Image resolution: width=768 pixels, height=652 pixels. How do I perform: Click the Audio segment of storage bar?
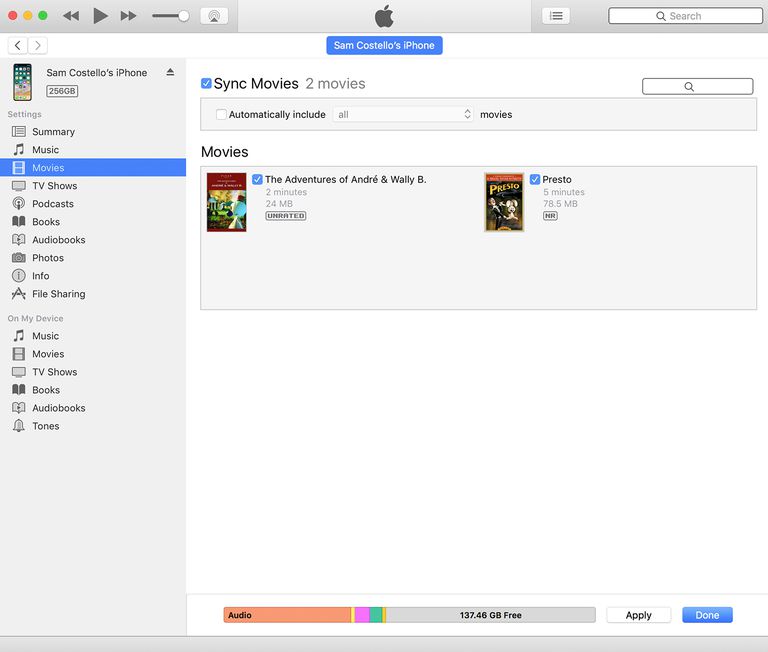click(x=287, y=615)
